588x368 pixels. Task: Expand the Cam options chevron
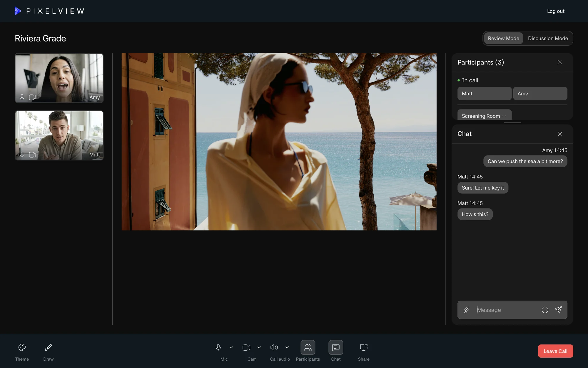[259, 347]
